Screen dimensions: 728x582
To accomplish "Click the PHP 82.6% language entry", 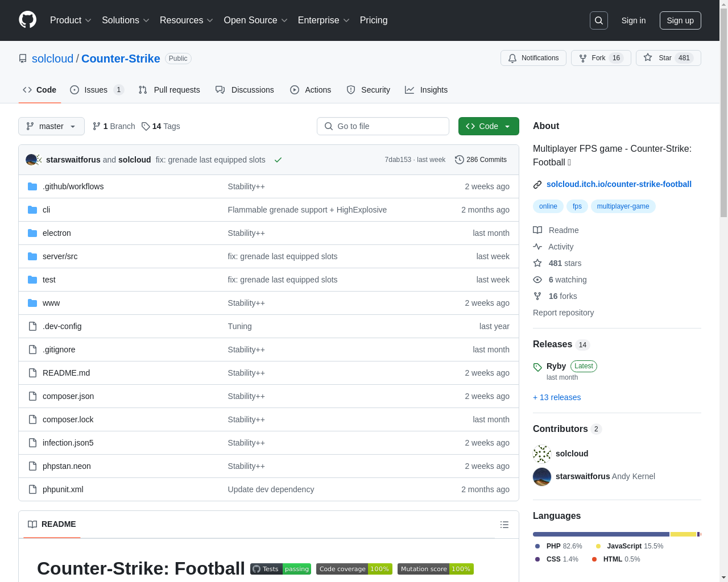I will (559, 546).
